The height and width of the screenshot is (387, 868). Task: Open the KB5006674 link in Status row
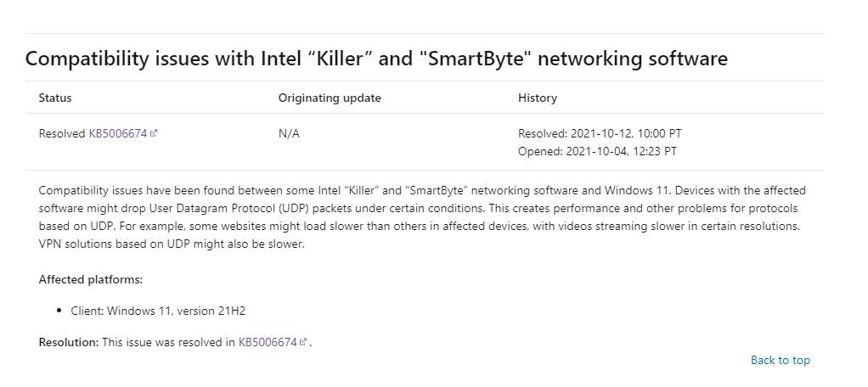[x=118, y=133]
